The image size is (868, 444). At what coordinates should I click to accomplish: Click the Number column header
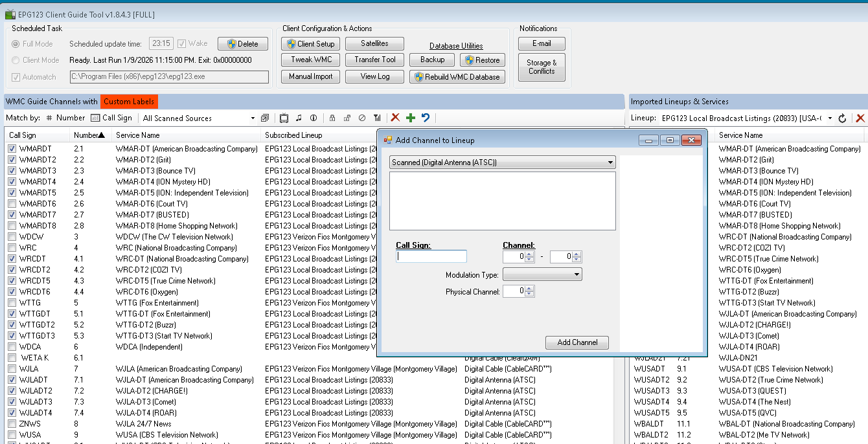(x=89, y=135)
